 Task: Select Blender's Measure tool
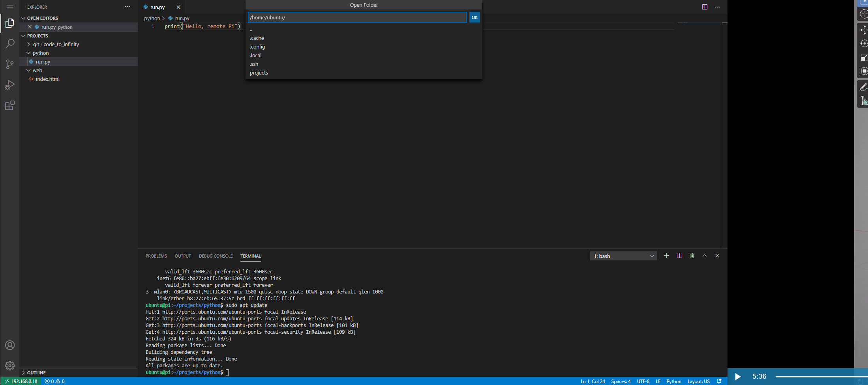pyautogui.click(x=864, y=101)
